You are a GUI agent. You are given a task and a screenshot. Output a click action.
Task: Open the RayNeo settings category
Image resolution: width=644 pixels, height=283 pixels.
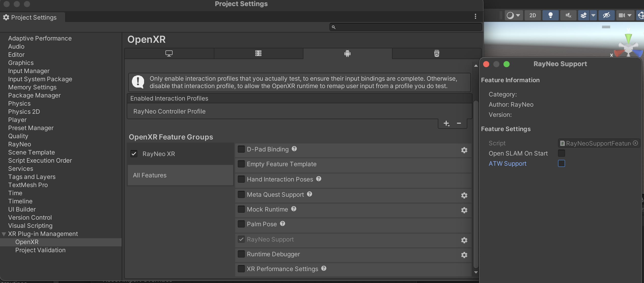pos(20,144)
